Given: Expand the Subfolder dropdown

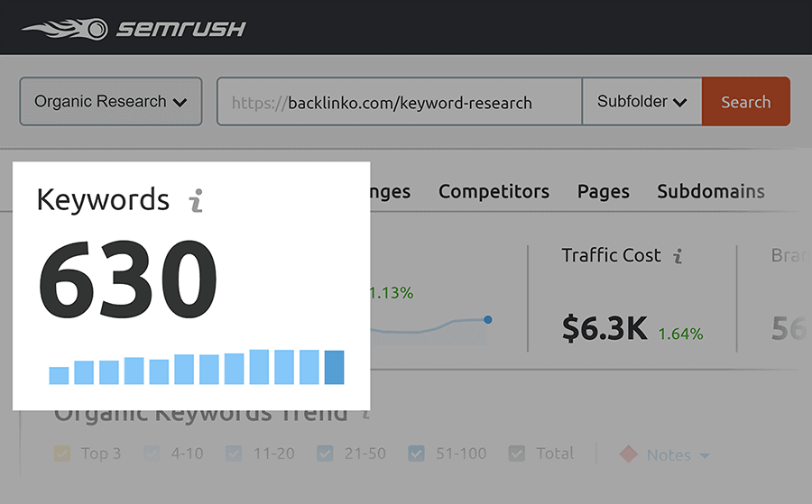Looking at the screenshot, I should click(x=641, y=102).
